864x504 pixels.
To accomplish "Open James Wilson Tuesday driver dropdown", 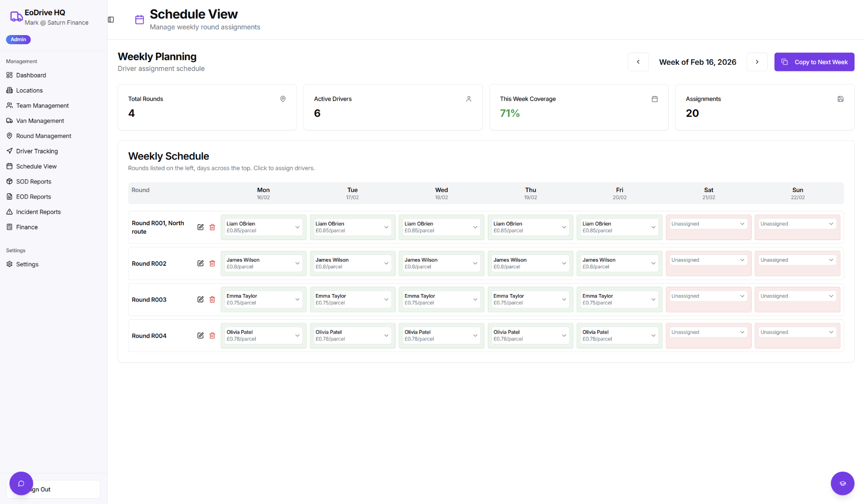I will (352, 263).
